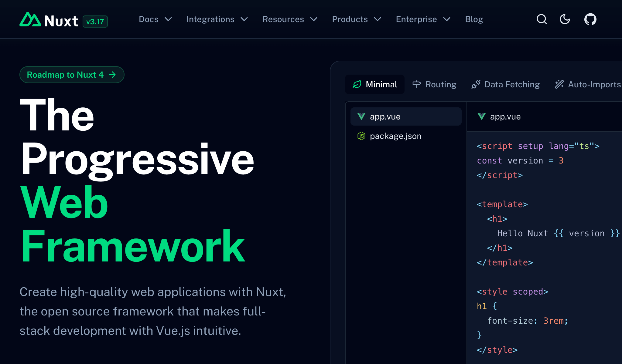This screenshot has height=364, width=622.
Task: Expand the Resources chevron
Action: click(x=314, y=19)
